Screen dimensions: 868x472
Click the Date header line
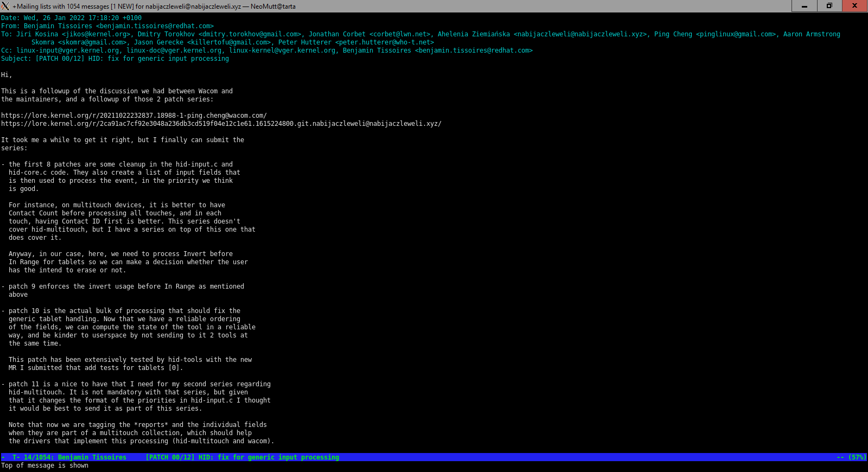tap(71, 18)
